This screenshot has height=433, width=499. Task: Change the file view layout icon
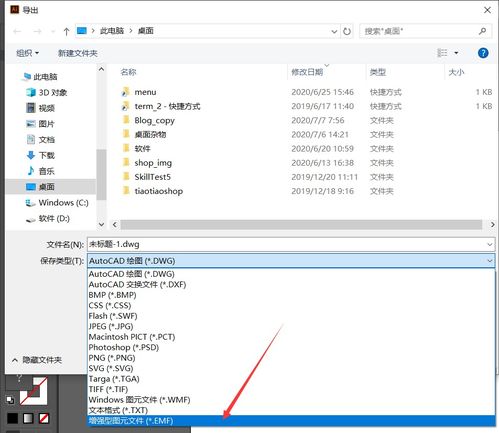[x=442, y=53]
